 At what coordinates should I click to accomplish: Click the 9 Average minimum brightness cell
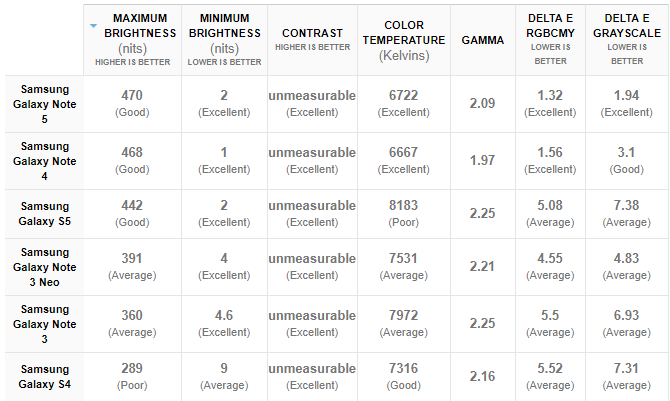click(x=224, y=377)
